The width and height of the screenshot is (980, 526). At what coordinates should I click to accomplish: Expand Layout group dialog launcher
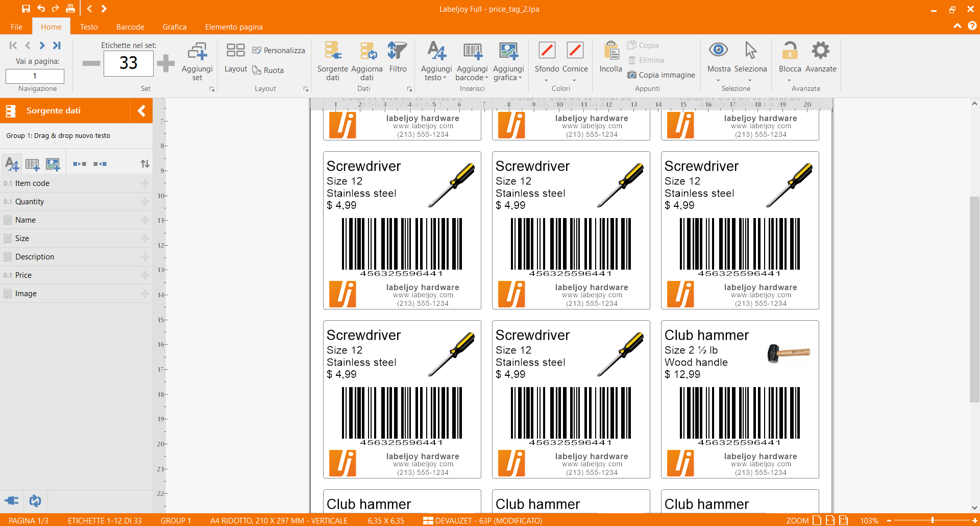(306, 89)
